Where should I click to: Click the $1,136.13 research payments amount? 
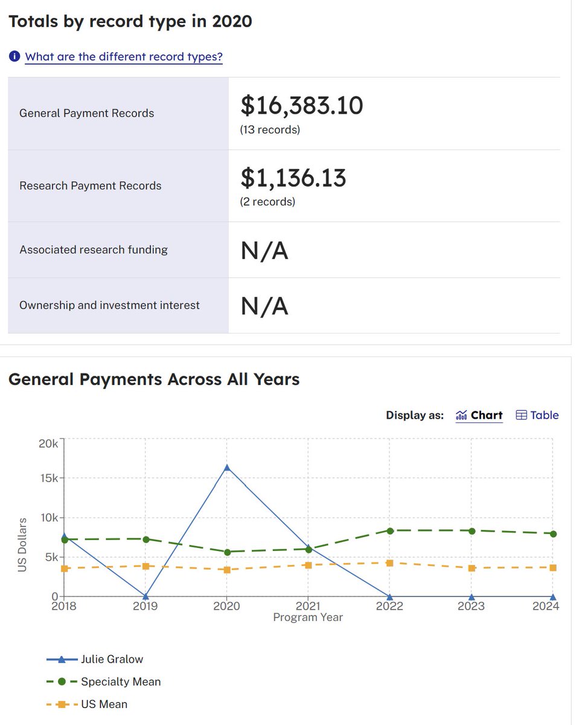pyautogui.click(x=293, y=178)
